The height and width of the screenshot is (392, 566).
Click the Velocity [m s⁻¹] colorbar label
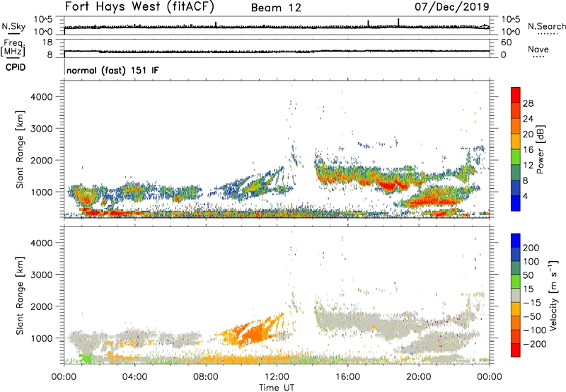[554, 295]
